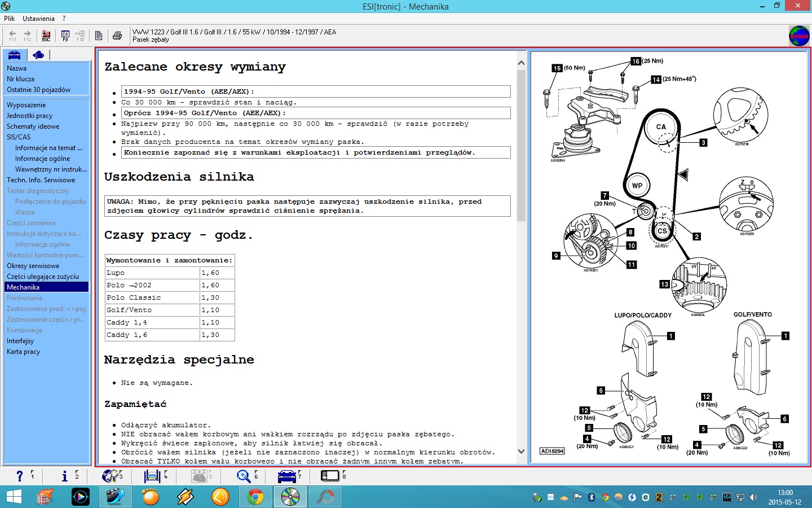Click the info F2 icon
This screenshot has width=812, height=508.
(65, 476)
